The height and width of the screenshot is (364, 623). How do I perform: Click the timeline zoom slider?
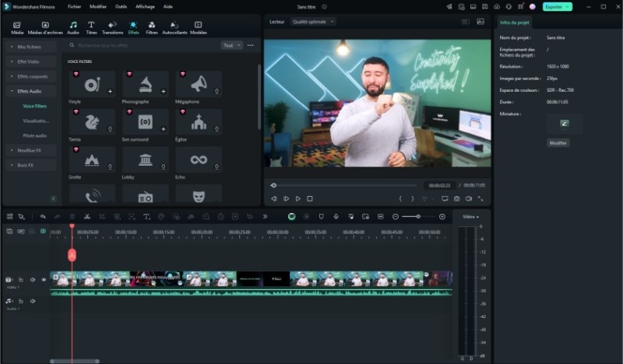pos(418,216)
